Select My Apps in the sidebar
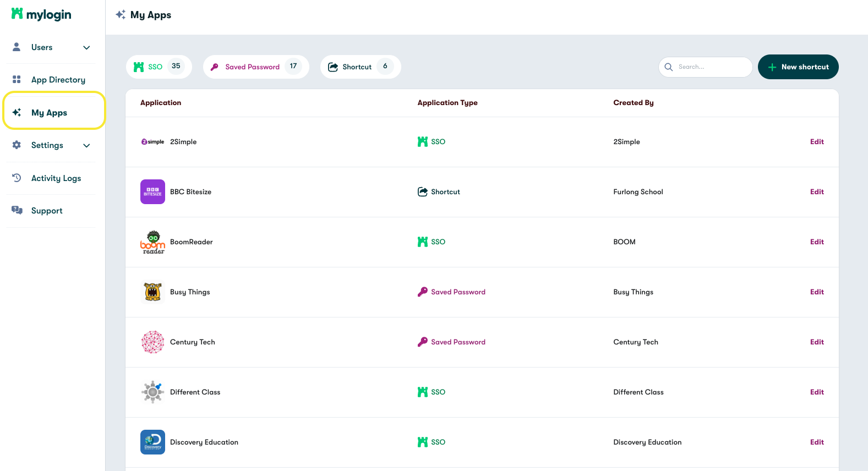This screenshot has height=471, width=868. click(x=54, y=110)
